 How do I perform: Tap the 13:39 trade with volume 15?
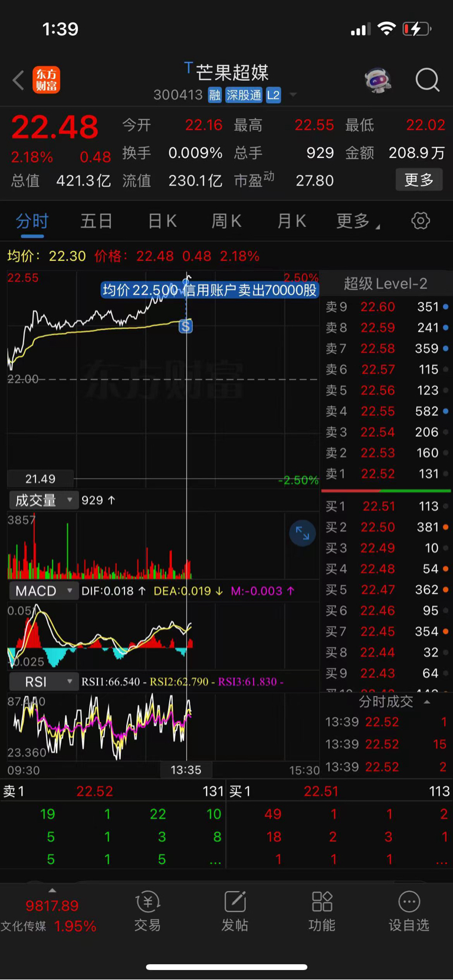tap(386, 744)
